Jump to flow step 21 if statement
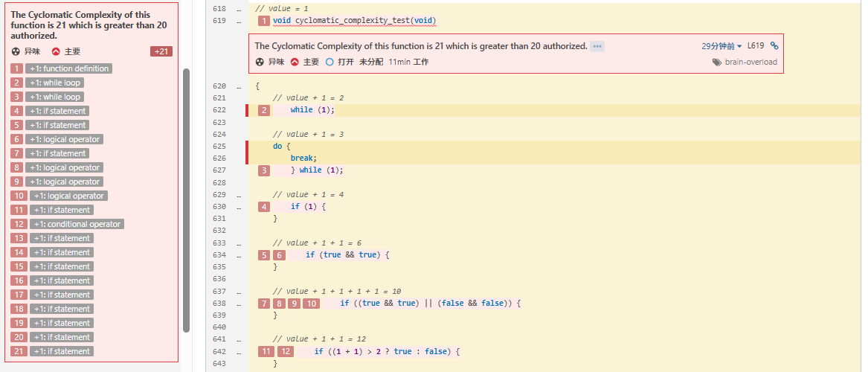Image resolution: width=868 pixels, height=372 pixels. point(62,351)
